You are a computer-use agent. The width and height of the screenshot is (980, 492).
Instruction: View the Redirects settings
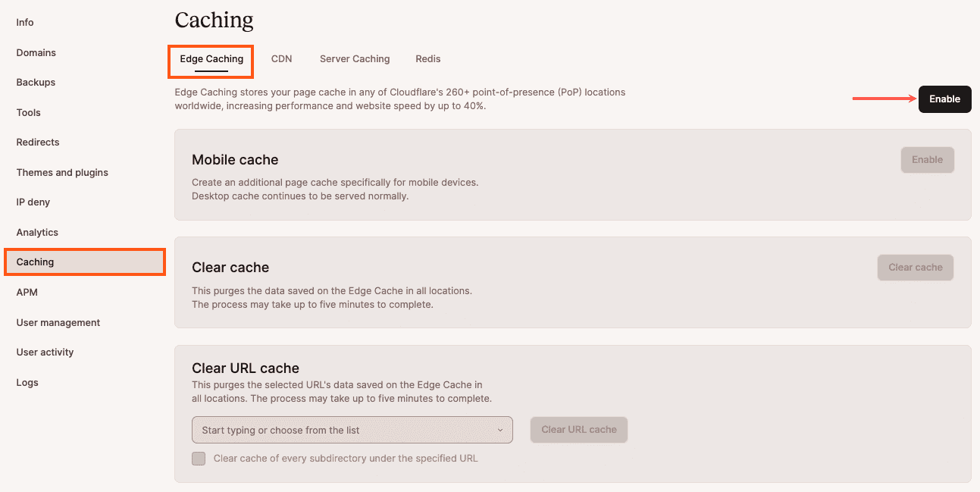(37, 142)
